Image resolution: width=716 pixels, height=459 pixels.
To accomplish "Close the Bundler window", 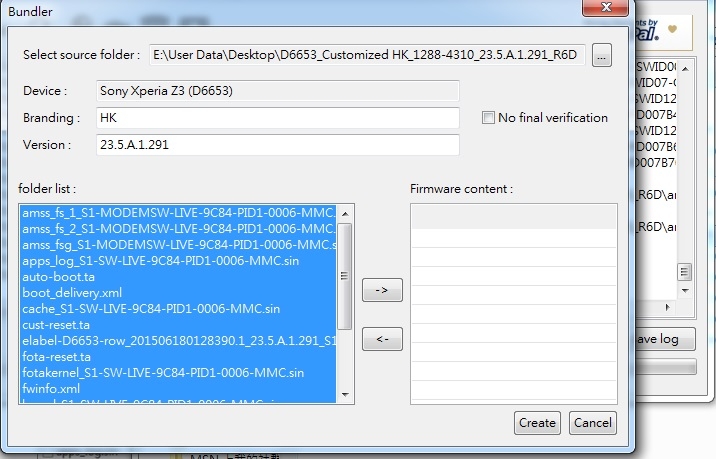I will (x=605, y=7).
